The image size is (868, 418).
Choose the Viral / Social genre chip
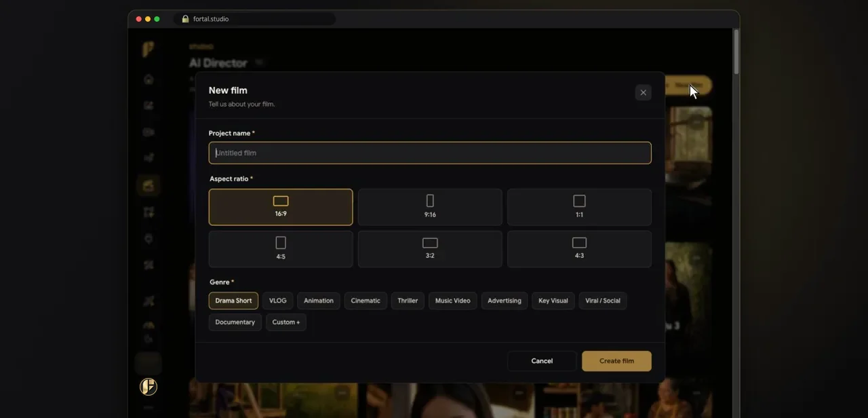(x=603, y=301)
